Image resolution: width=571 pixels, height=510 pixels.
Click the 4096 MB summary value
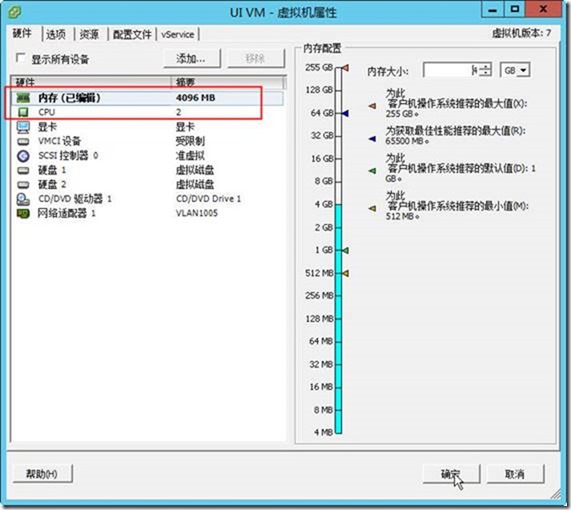click(196, 98)
